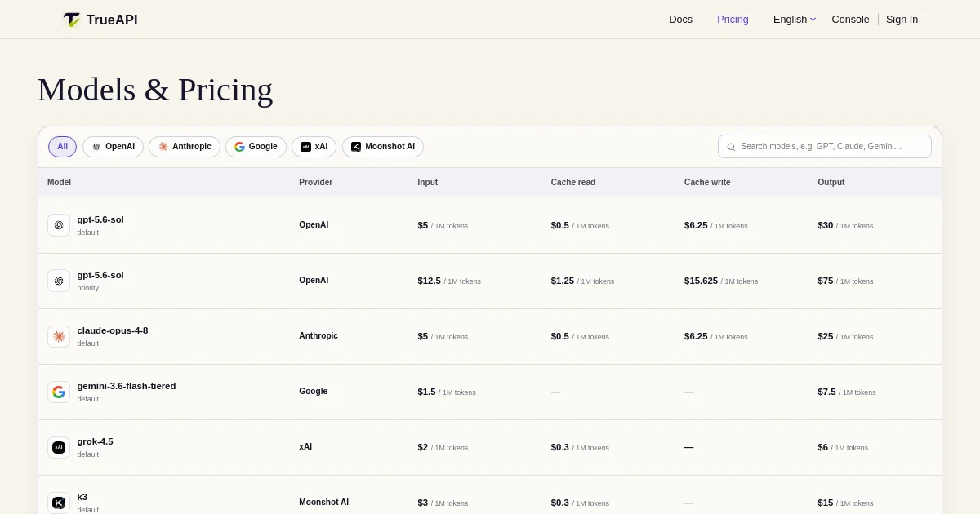980x514 pixels.
Task: Click the $15.625 cache write price
Action: [701, 281]
